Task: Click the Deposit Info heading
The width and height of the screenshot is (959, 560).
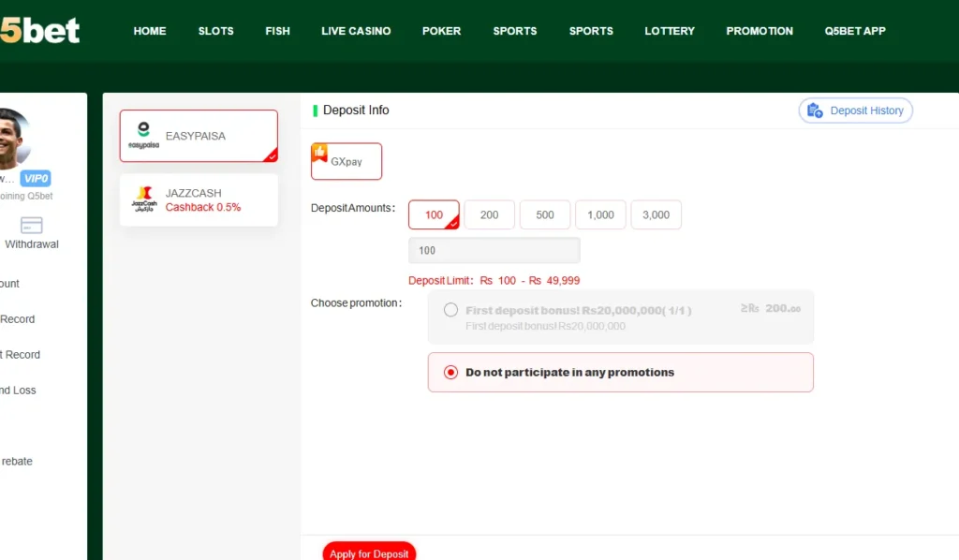Action: click(356, 111)
